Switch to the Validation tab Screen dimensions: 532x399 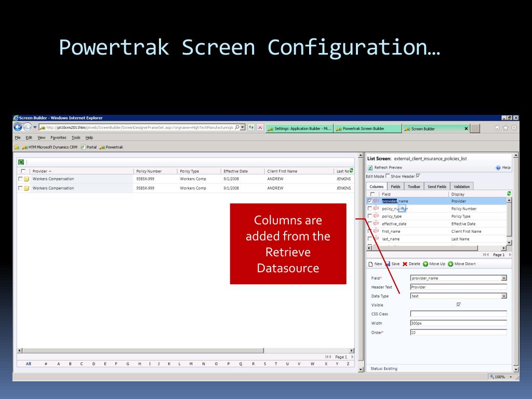[x=462, y=187]
